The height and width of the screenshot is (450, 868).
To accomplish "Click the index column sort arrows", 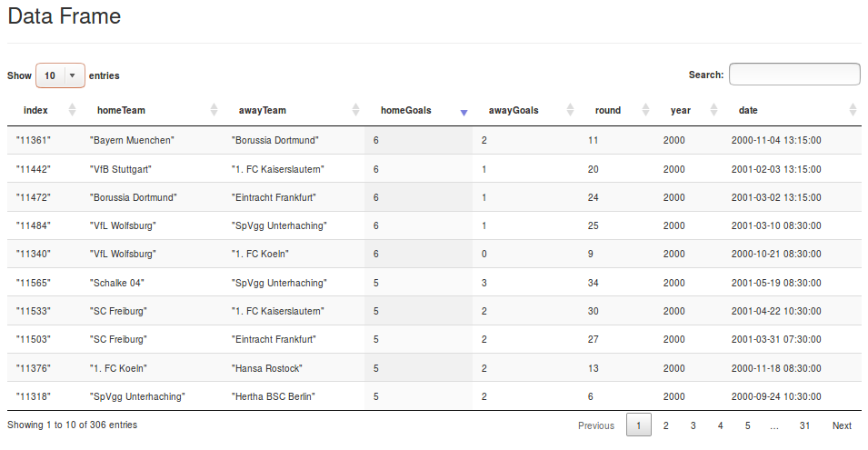I will [x=72, y=110].
